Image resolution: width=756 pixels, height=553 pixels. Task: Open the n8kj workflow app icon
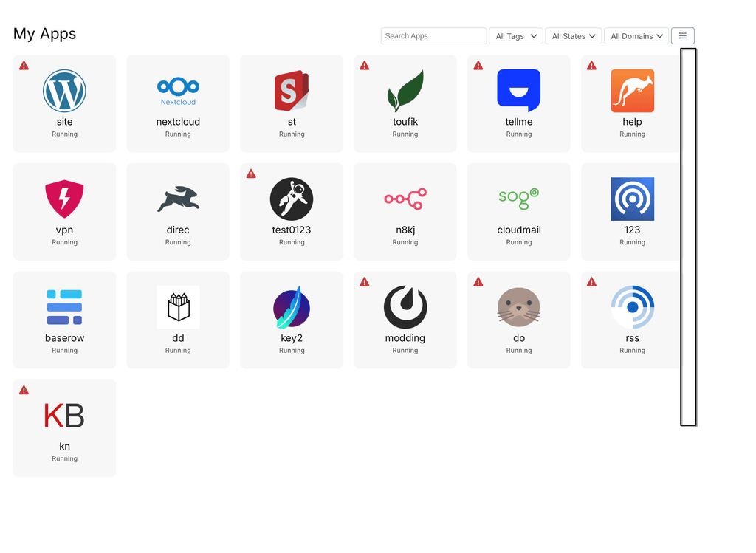click(x=405, y=199)
